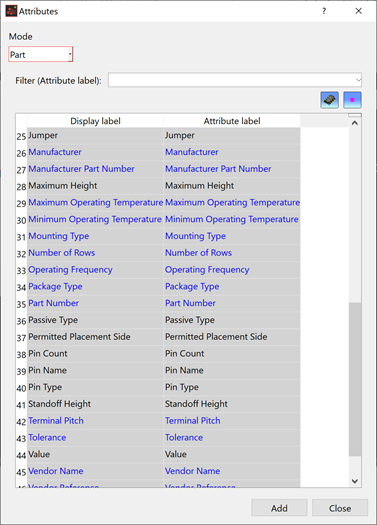
Task: Select Passive Type display label
Action: point(95,320)
